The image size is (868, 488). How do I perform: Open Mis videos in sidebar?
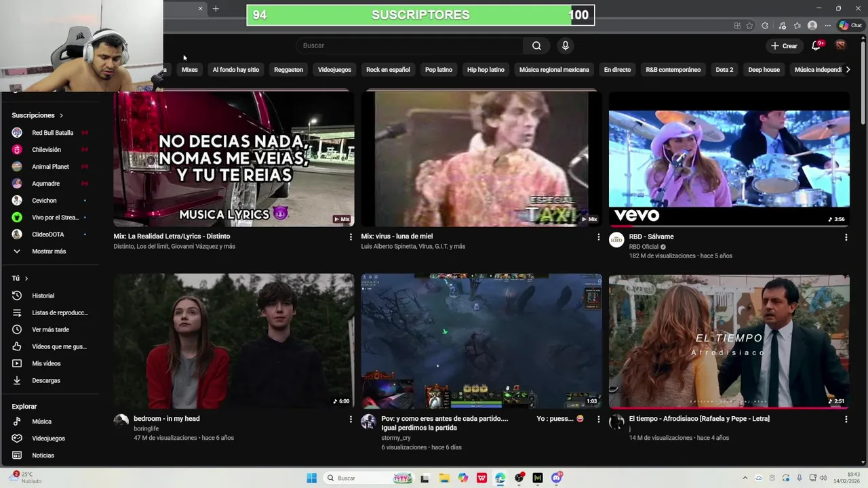50,363
